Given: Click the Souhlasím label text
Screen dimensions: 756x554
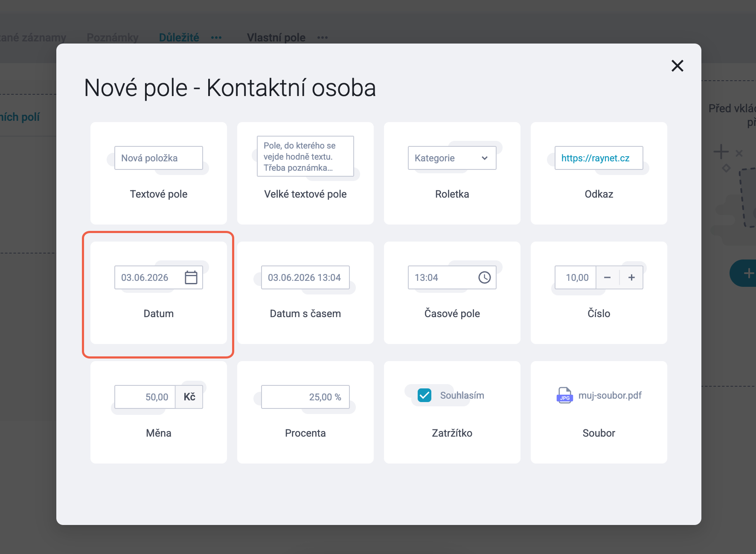Looking at the screenshot, I should [x=462, y=395].
